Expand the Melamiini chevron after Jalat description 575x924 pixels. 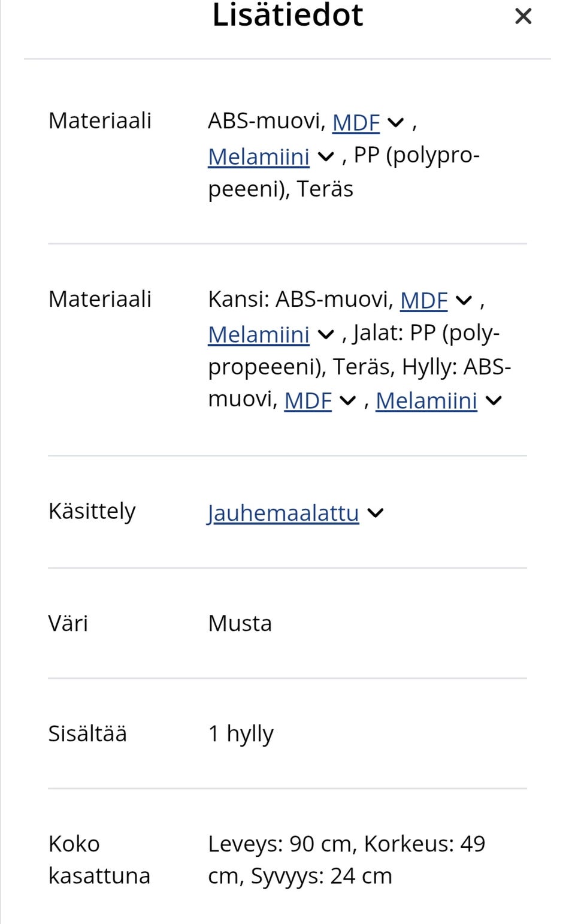[x=325, y=334]
